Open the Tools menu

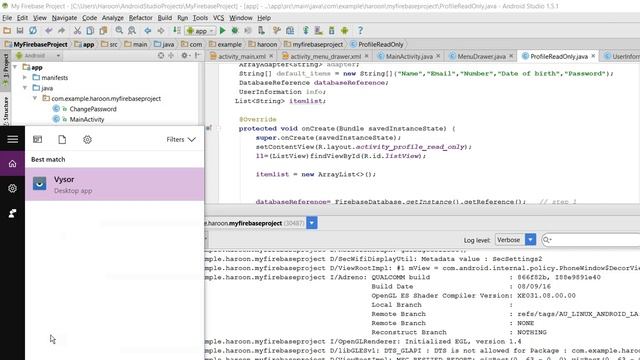pyautogui.click(x=200, y=18)
